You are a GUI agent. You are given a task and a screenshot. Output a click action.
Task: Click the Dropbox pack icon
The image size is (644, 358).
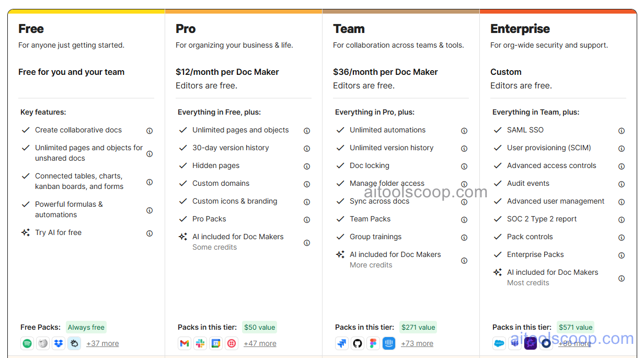coord(59,343)
